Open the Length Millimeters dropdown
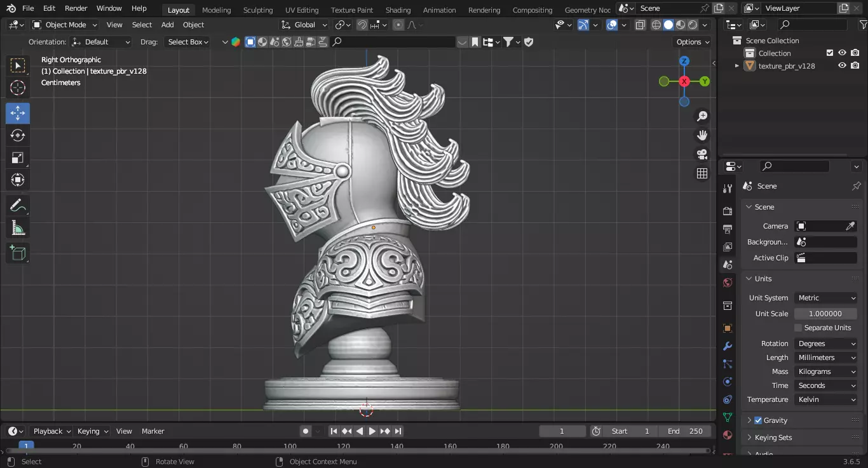Screen dimensions: 868x468 (825, 358)
